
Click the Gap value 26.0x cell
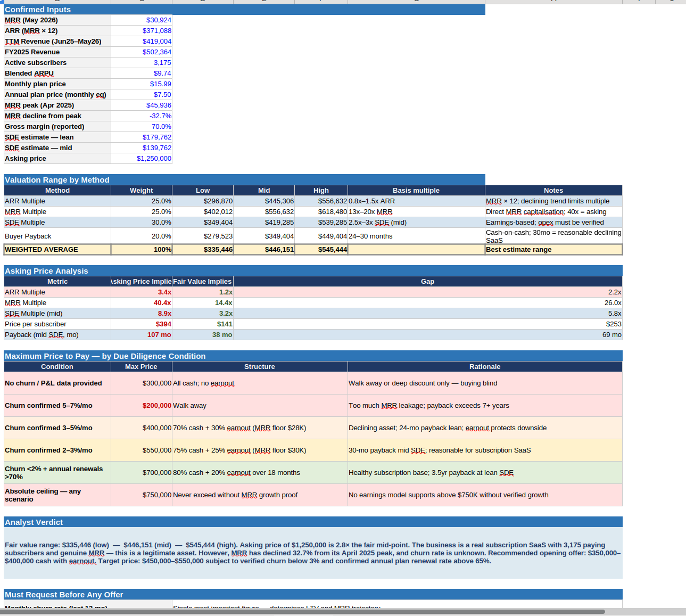tap(428, 303)
